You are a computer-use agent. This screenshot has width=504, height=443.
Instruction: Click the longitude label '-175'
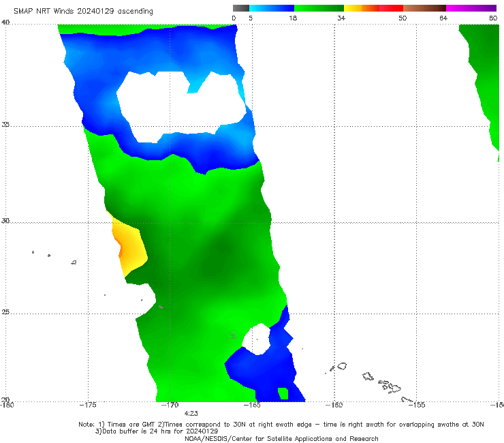(x=88, y=405)
